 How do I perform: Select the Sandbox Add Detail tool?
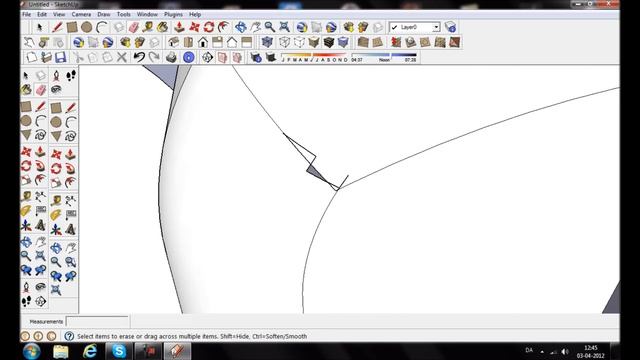click(x=440, y=42)
